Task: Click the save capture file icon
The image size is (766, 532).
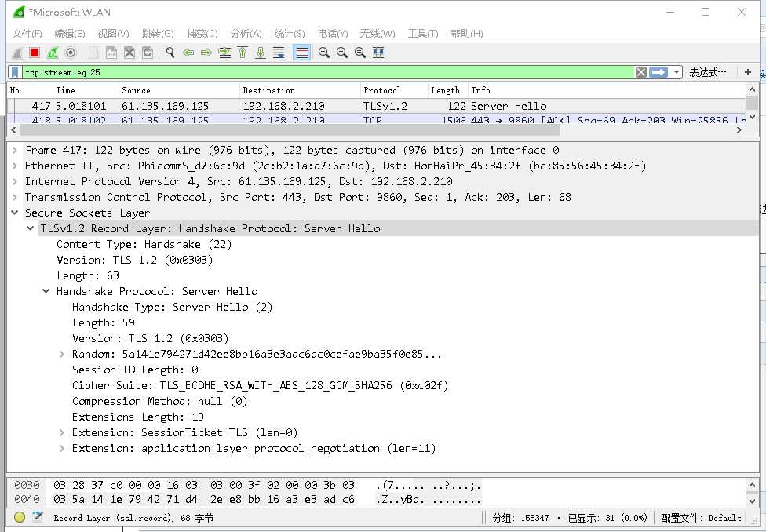Action: 111,53
